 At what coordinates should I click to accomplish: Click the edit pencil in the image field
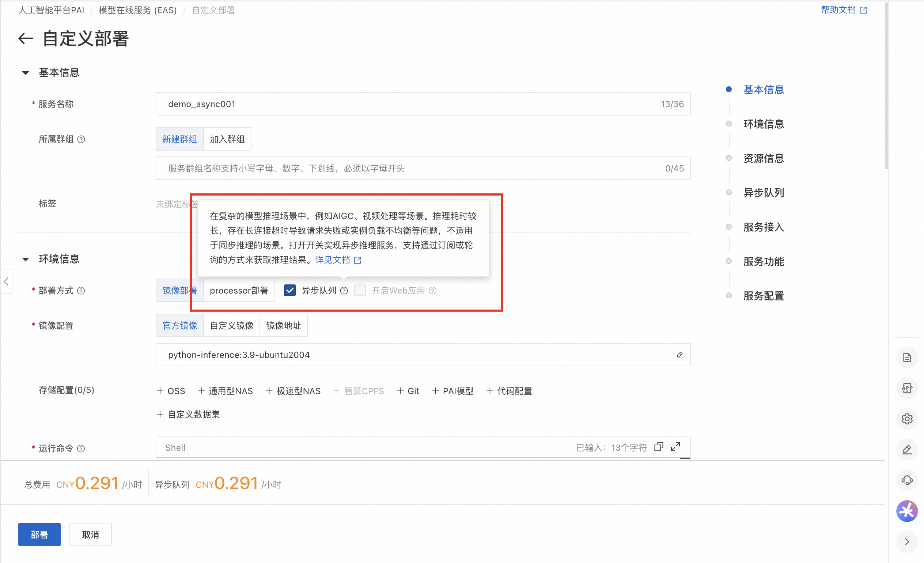tap(679, 355)
